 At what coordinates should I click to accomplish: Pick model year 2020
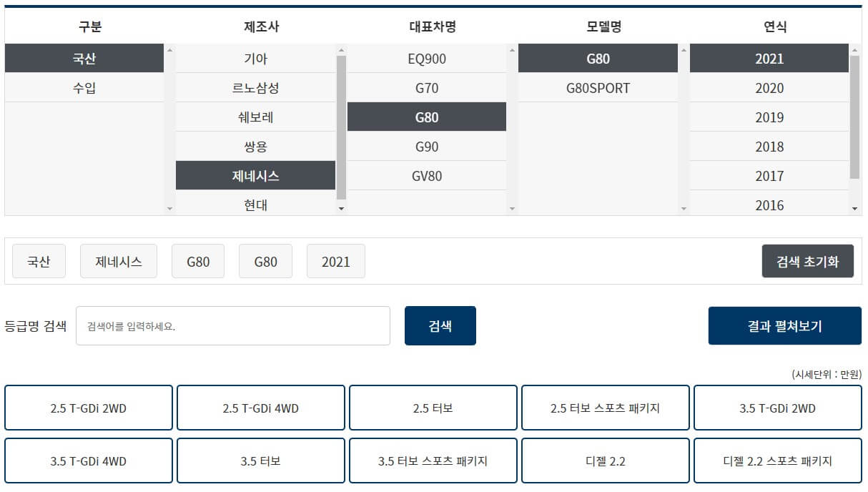(769, 88)
